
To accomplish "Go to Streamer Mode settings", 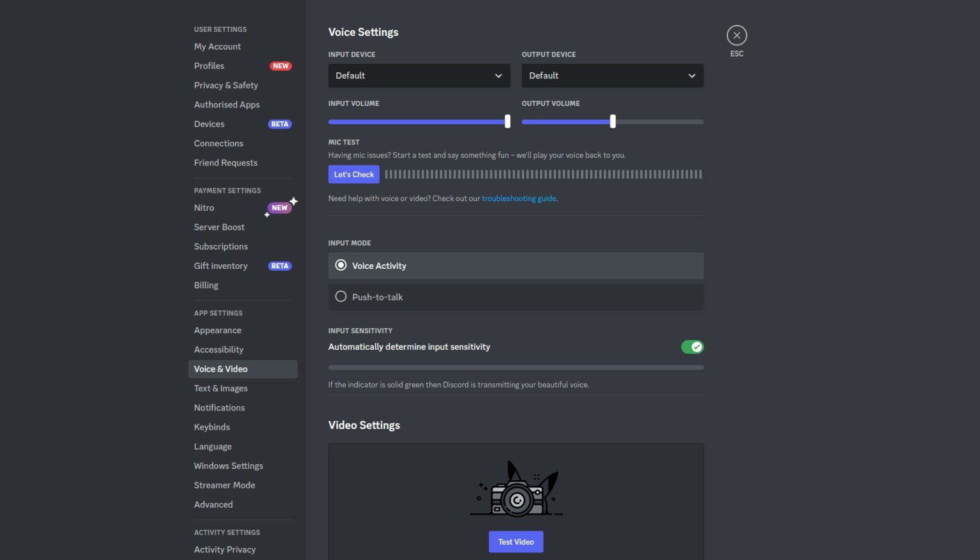I will tap(225, 485).
